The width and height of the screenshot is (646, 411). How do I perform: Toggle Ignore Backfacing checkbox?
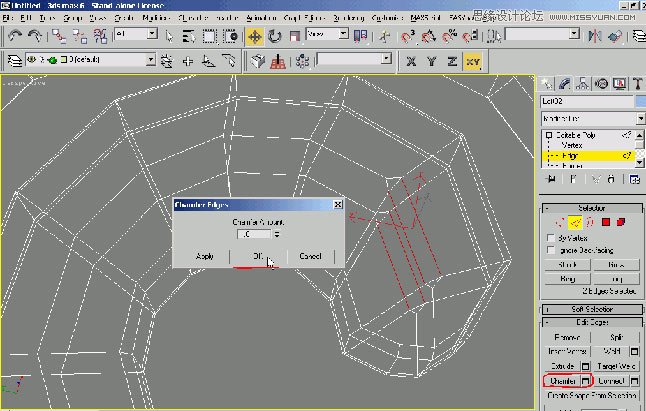(x=552, y=250)
